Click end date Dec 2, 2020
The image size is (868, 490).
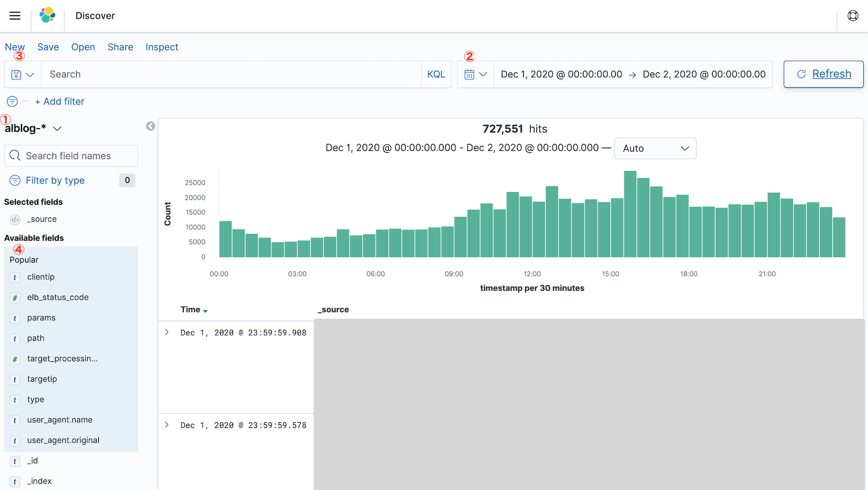point(704,74)
